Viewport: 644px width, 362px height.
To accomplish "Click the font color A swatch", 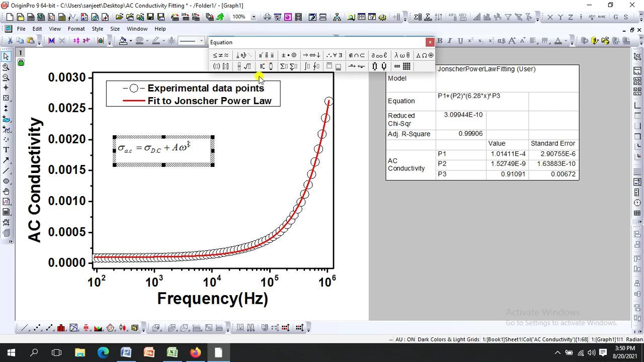I will (x=557, y=41).
